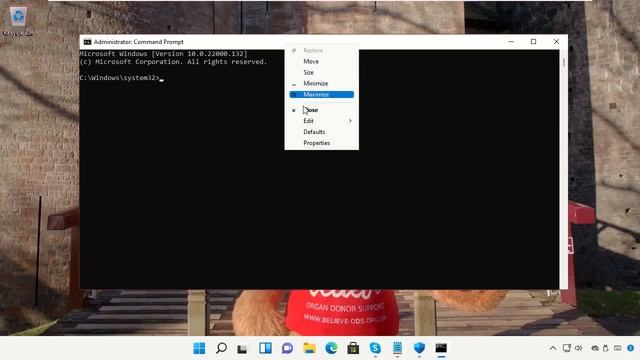Open the Recycle Bin desktop icon
Screen dimensions: 640x360
[18, 21]
